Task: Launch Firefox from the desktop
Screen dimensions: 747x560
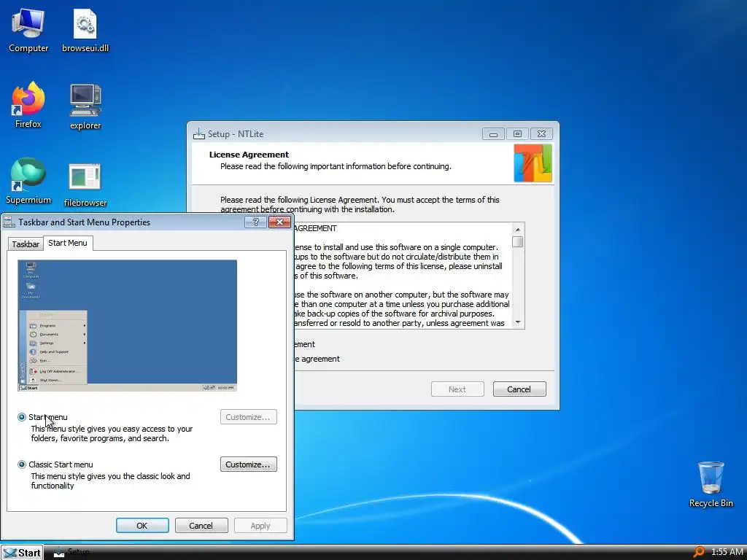Action: [x=28, y=106]
